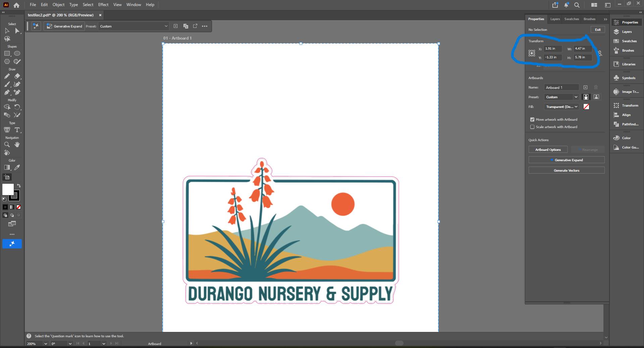The image size is (644, 348).
Task: Set artboard to landscape orientation
Action: click(x=596, y=97)
